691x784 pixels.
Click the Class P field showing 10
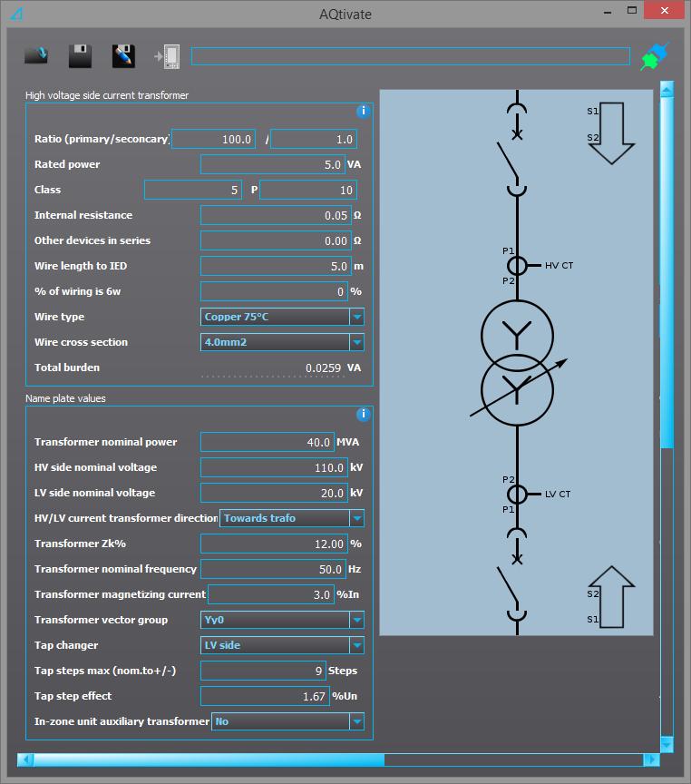[x=307, y=190]
